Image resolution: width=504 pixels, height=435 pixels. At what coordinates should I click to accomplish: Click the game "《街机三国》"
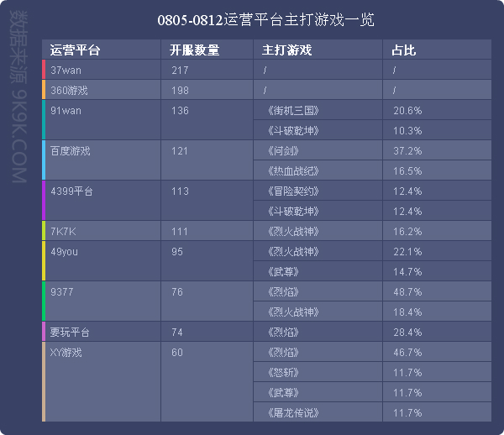click(x=293, y=111)
